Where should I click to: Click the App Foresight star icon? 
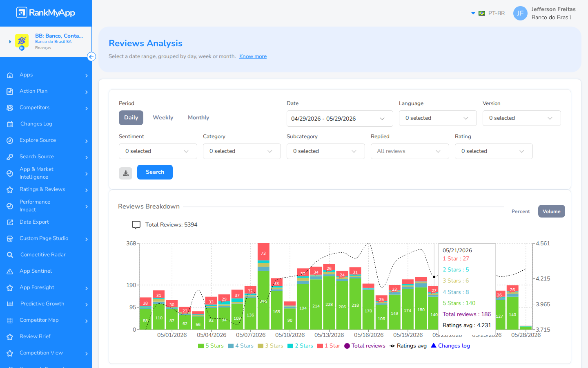click(x=10, y=288)
